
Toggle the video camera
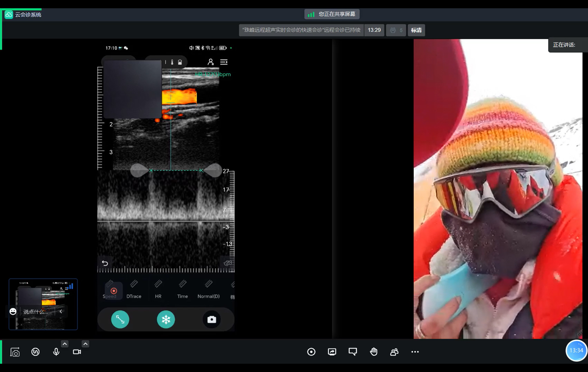pos(77,352)
